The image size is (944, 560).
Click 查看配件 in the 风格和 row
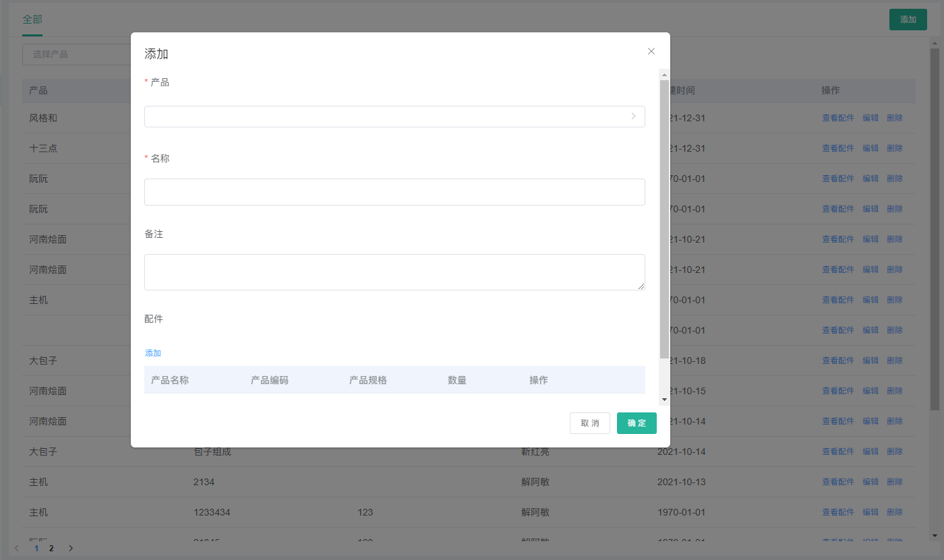pyautogui.click(x=838, y=118)
